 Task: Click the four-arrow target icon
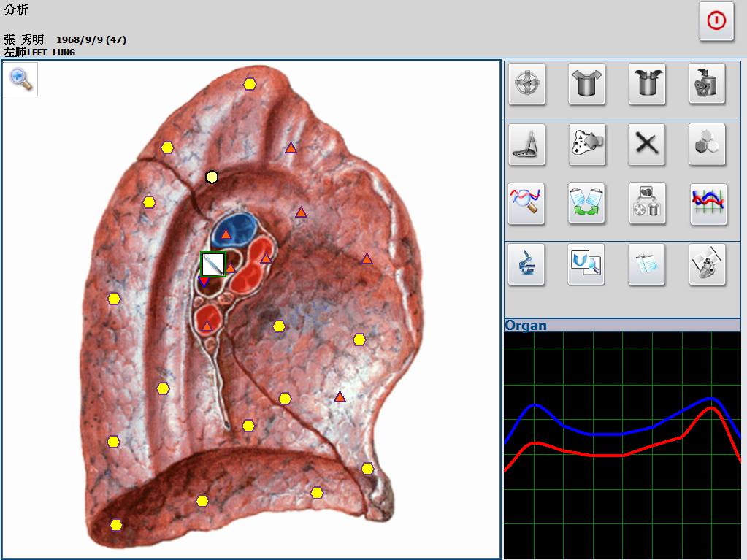[526, 84]
